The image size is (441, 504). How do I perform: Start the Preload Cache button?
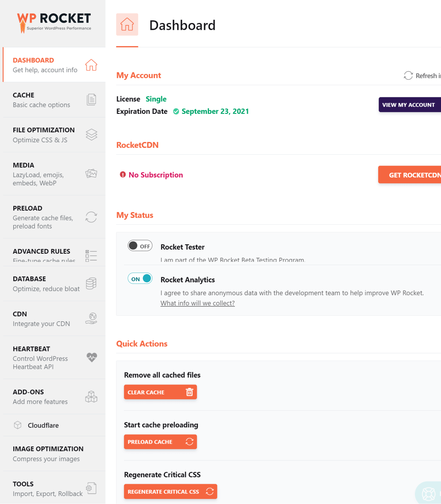coord(160,442)
